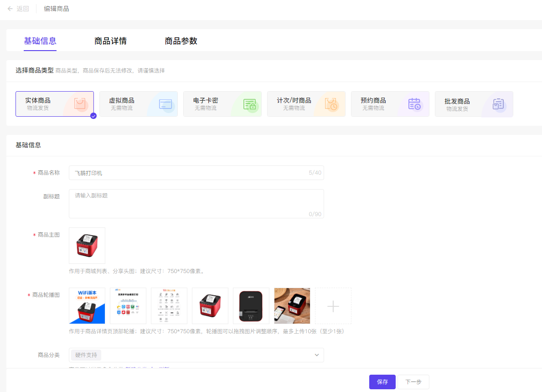
Task: Select the 实体商品 product type card
Action: [55, 104]
